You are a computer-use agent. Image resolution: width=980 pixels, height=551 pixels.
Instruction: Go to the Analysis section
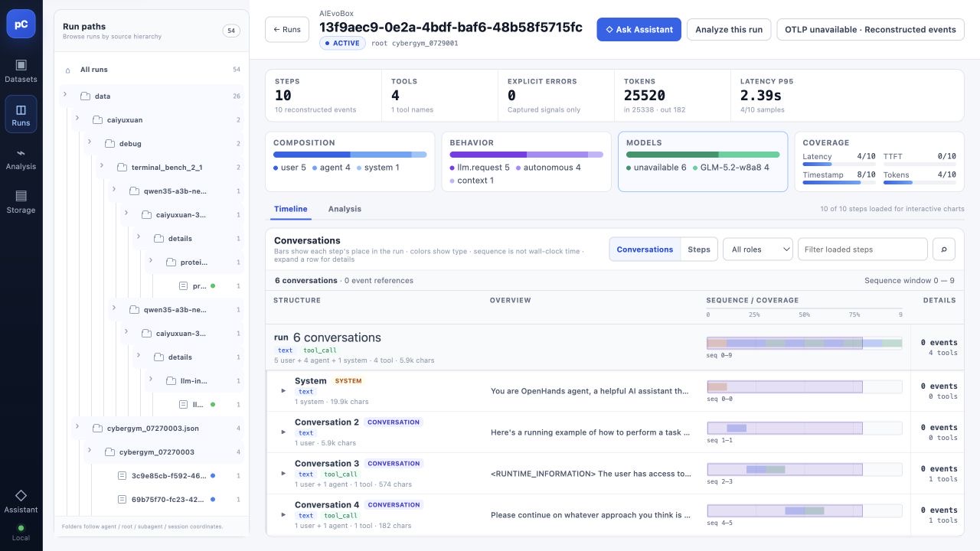21,158
